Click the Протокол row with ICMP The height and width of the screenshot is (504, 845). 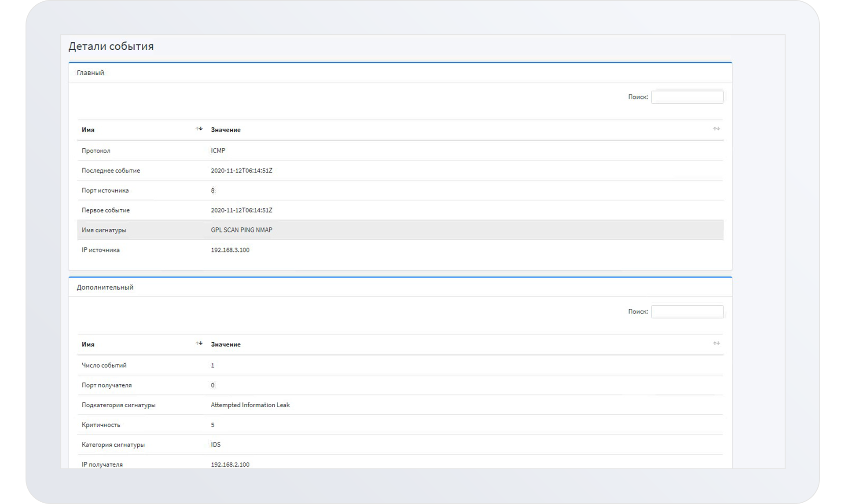pyautogui.click(x=218, y=150)
